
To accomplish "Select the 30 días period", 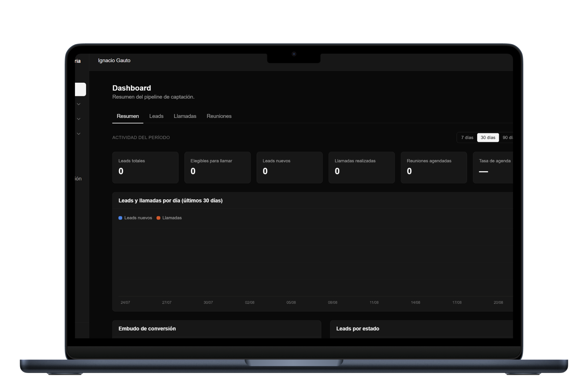I will [488, 138].
